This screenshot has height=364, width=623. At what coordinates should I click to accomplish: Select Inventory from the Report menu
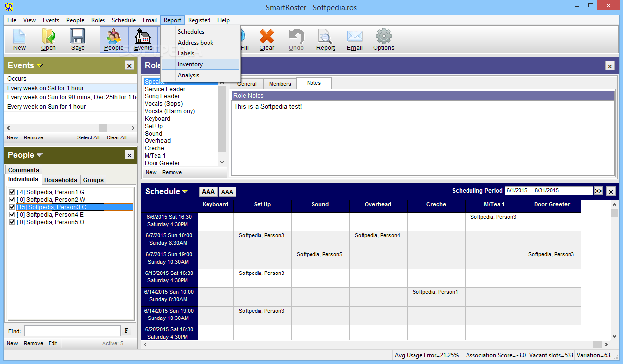(x=201, y=64)
